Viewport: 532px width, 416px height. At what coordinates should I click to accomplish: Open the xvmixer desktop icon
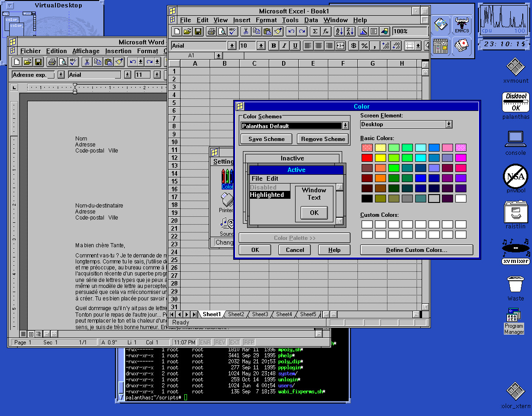point(516,251)
